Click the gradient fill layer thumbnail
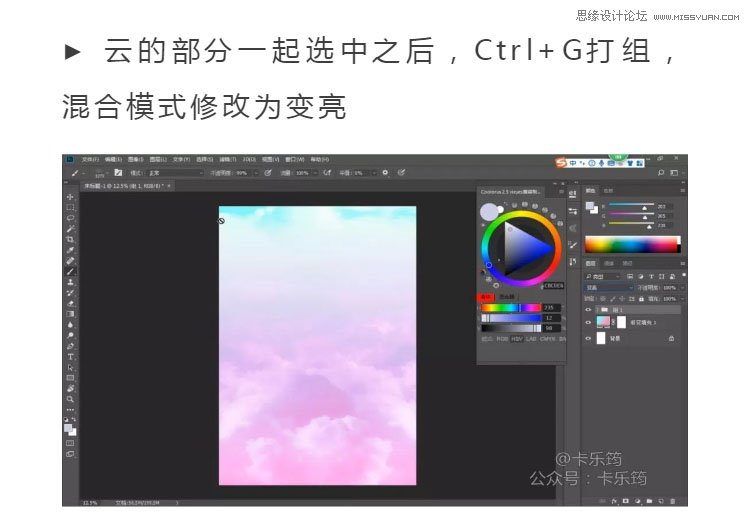The width and height of the screenshot is (750, 525). pyautogui.click(x=602, y=323)
